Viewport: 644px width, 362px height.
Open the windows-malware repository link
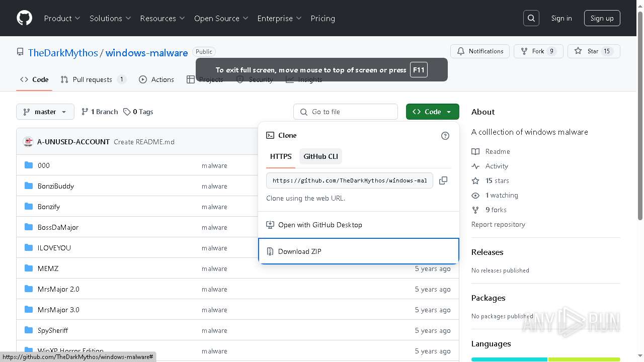(146, 52)
